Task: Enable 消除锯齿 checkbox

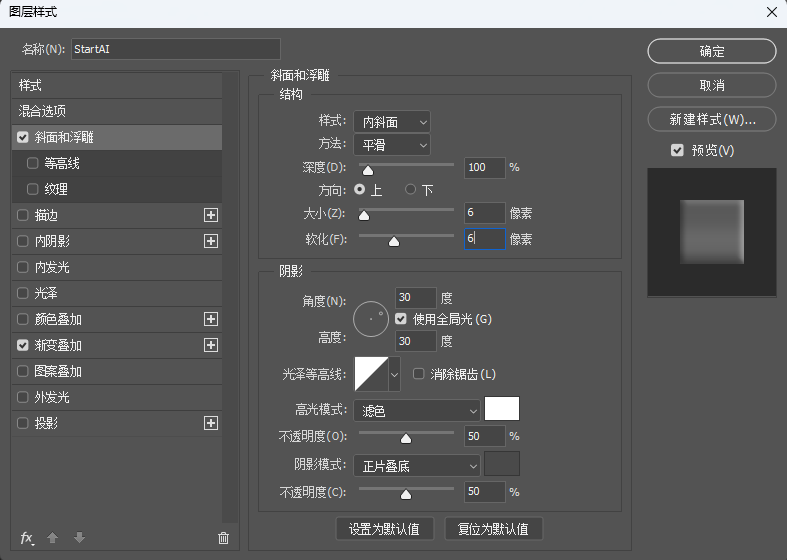Action: (419, 374)
